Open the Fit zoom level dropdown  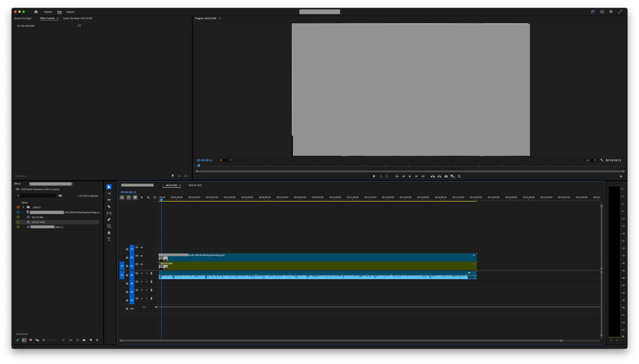225,160
